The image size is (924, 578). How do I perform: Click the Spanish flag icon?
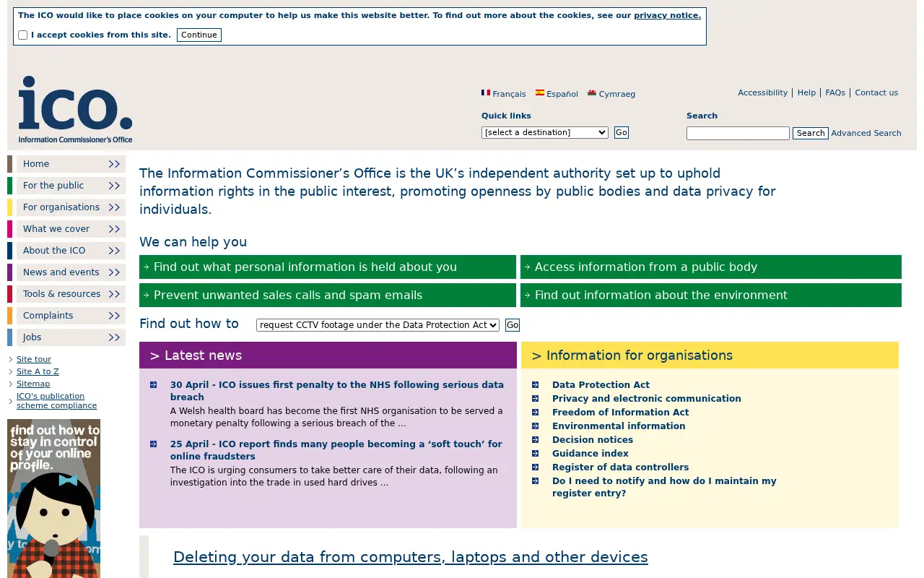[540, 93]
